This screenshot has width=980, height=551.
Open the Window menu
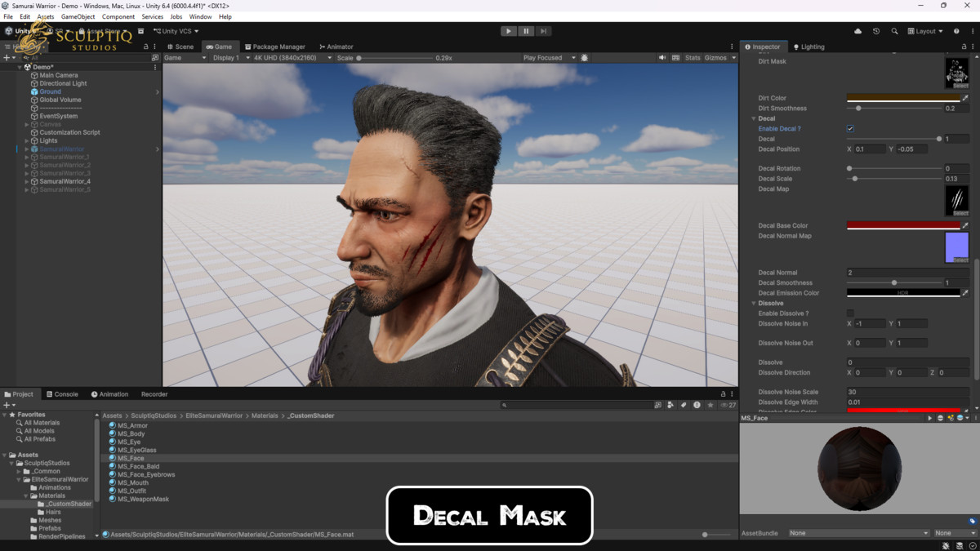click(x=200, y=16)
